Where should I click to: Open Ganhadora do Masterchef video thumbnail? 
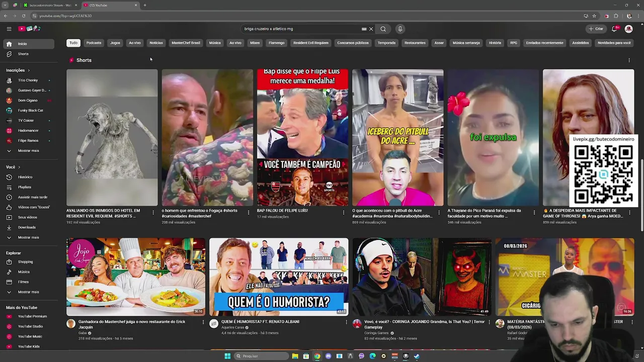point(136,277)
